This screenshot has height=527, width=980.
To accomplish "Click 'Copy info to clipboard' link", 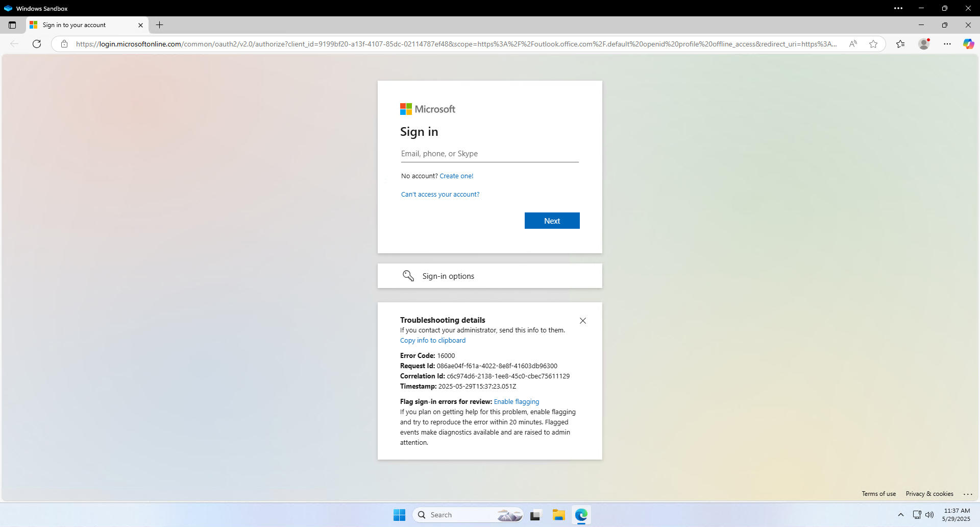I will (432, 341).
